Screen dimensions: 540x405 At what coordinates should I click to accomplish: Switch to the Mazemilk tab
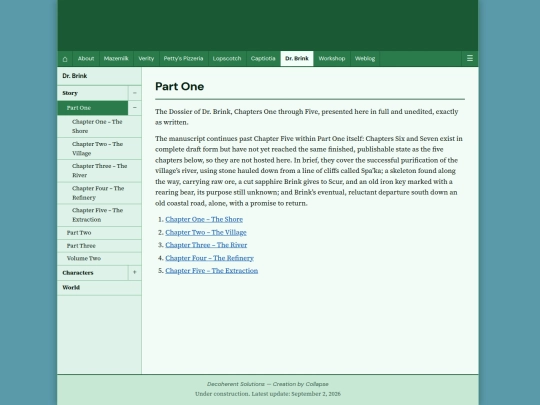point(116,59)
